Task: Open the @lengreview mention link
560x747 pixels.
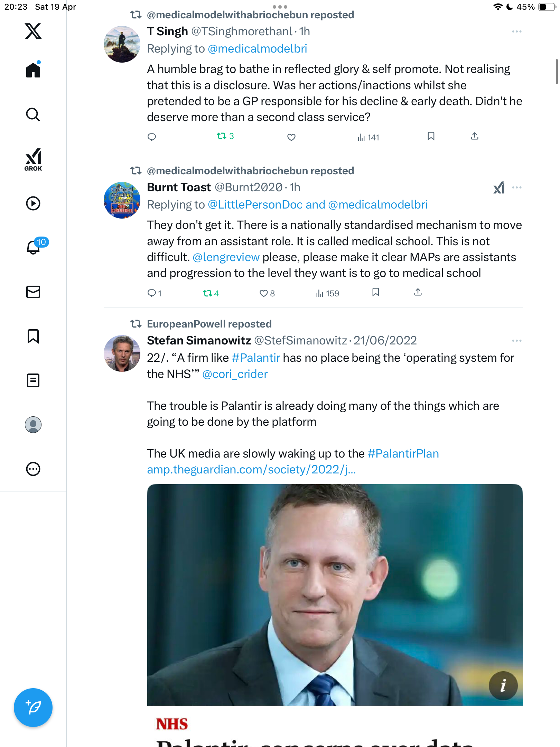Action: tap(226, 257)
